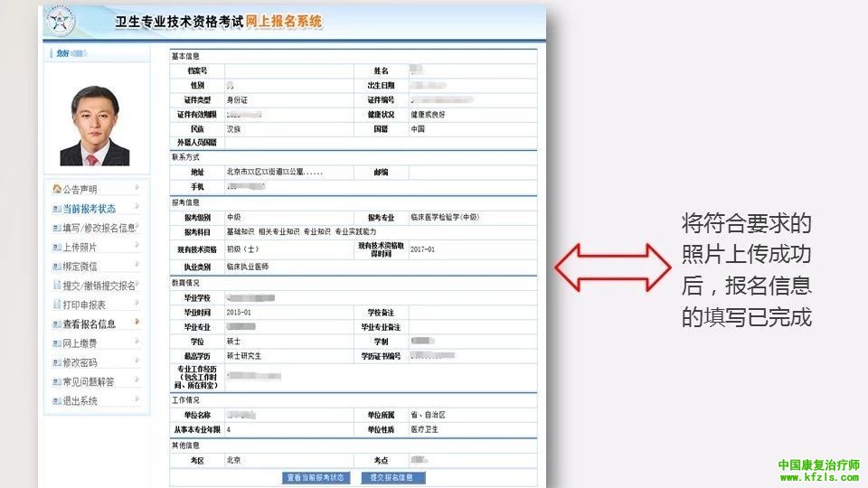Click the page icon beside 提交/撤销提交报名

coord(56,286)
